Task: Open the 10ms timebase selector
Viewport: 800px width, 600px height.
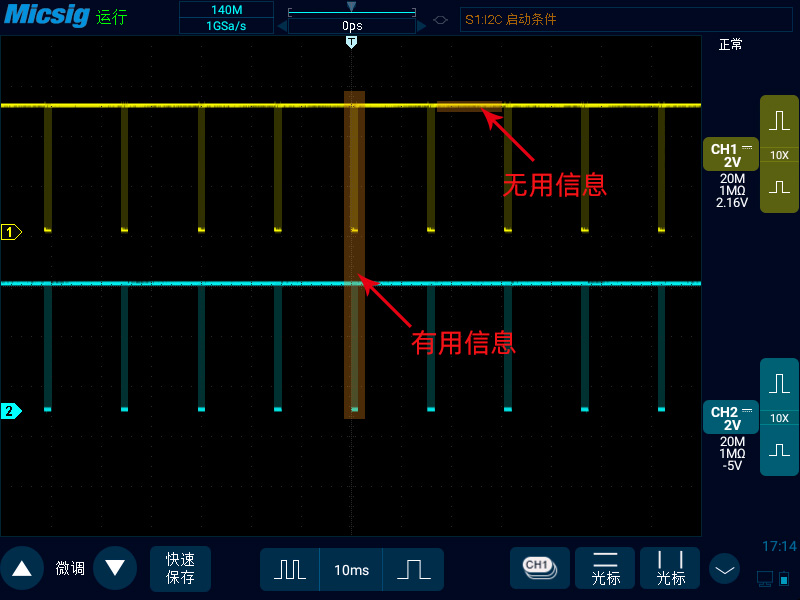Action: click(x=351, y=568)
